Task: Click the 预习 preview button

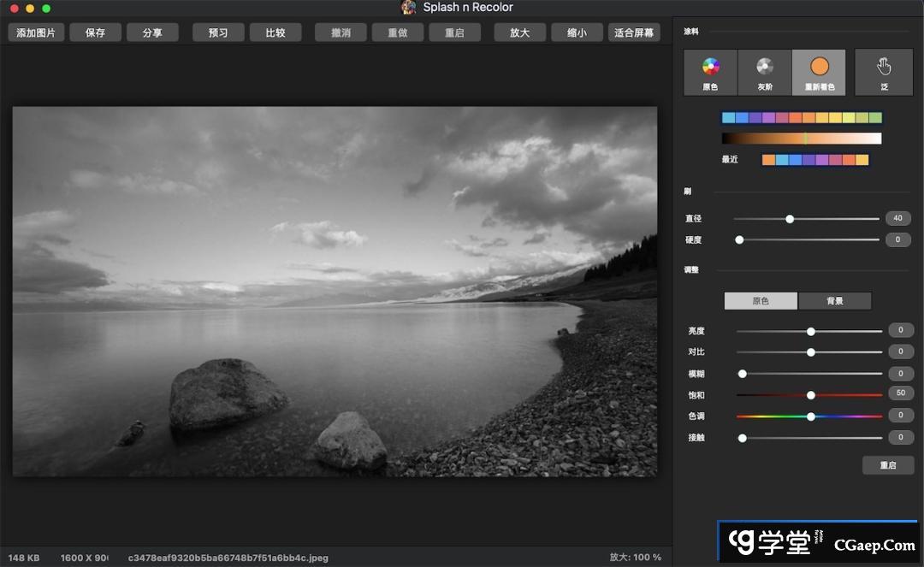Action: (x=218, y=32)
